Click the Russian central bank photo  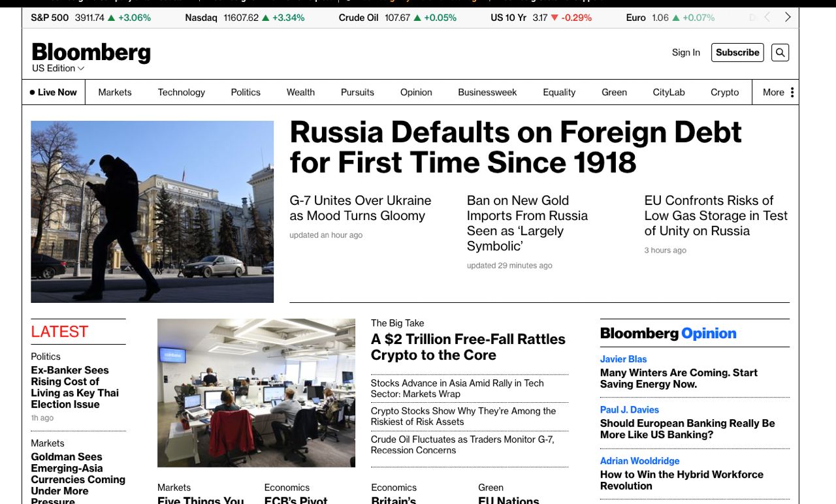click(x=152, y=212)
